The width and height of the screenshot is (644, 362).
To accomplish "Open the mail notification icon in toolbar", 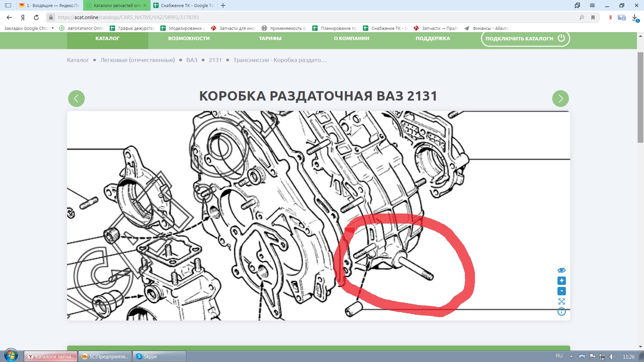I will point(622,17).
